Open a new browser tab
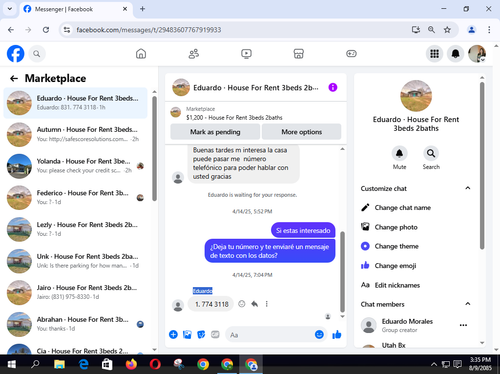Viewport: 500px width, 374px height. tap(142, 9)
